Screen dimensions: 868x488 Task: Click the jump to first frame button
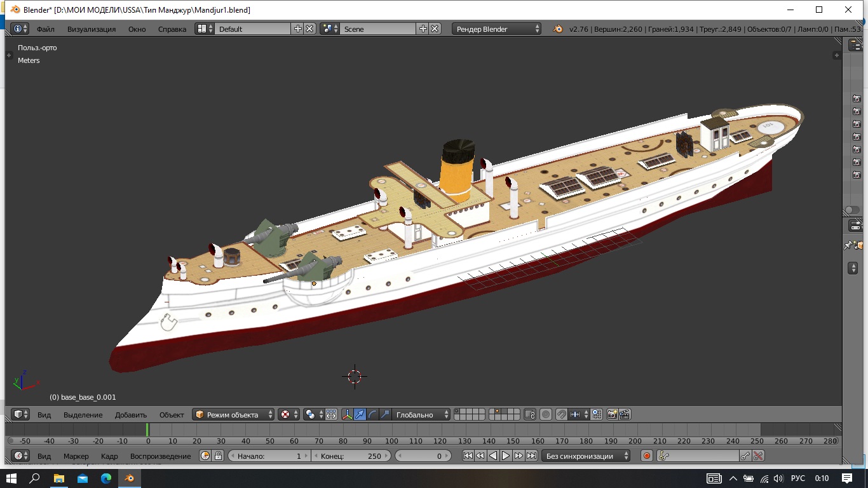coord(468,456)
